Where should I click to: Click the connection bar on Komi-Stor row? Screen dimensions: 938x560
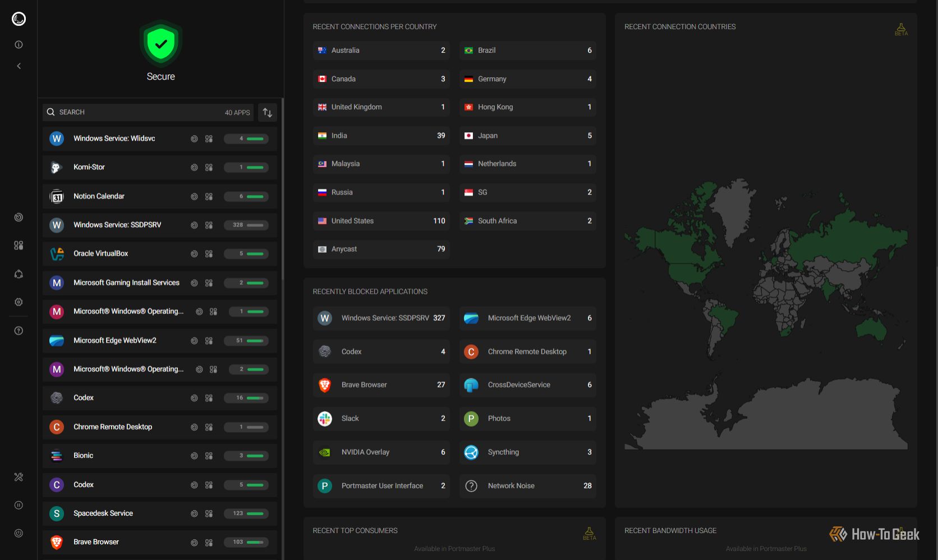pos(246,167)
